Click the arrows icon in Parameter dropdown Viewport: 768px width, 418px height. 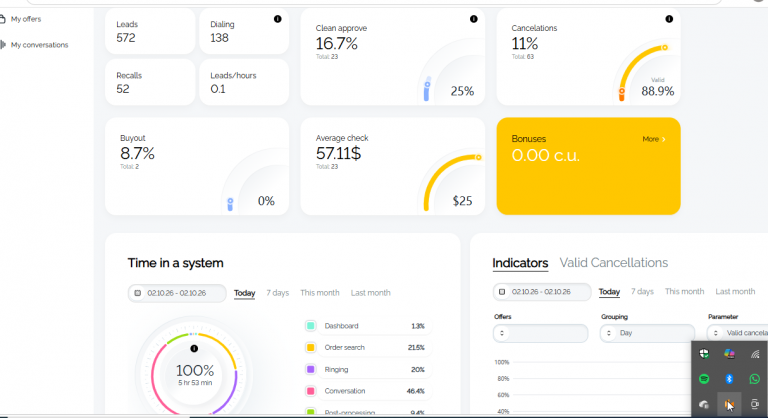(716, 333)
